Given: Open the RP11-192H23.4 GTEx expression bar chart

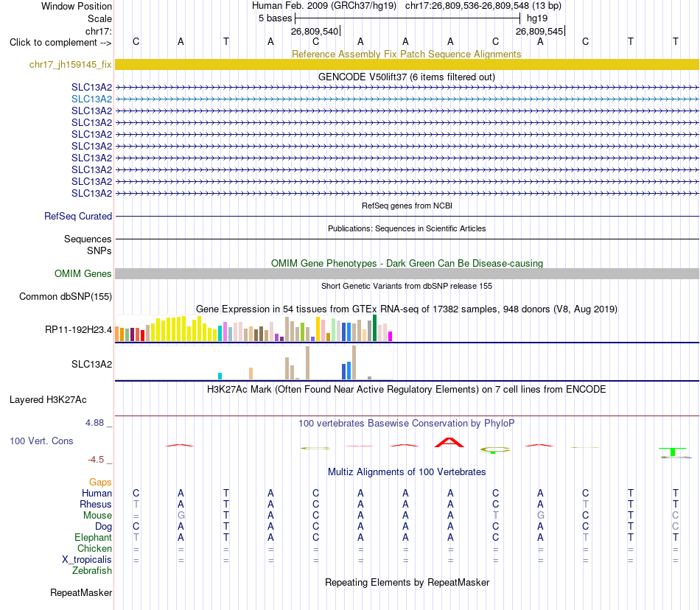Looking at the screenshot, I should [x=253, y=329].
